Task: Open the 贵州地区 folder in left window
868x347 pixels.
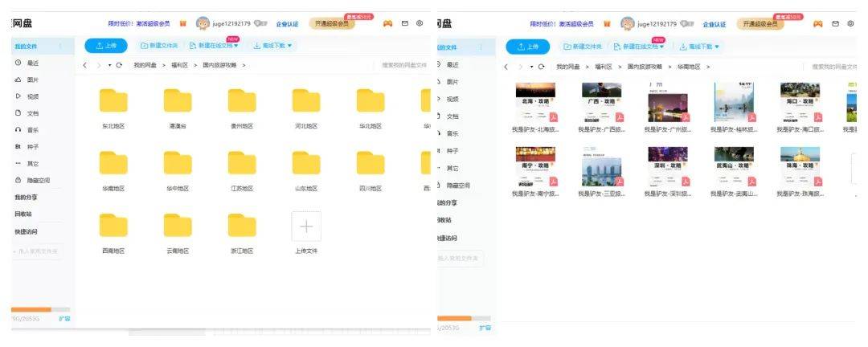Action: pyautogui.click(x=242, y=100)
